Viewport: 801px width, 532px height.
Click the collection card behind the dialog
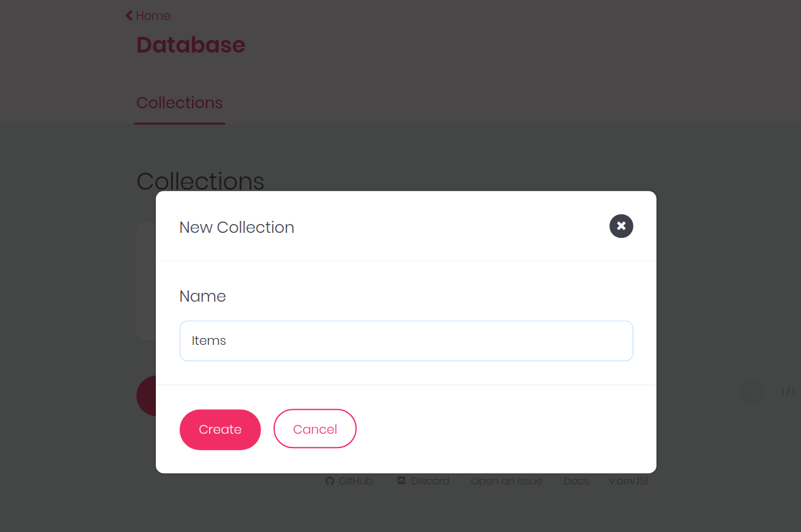point(144,281)
